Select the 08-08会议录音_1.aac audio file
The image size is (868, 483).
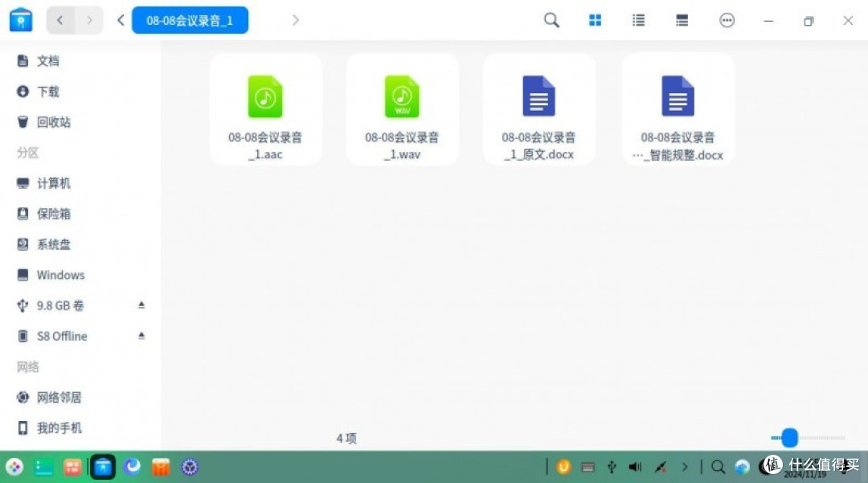(266, 109)
